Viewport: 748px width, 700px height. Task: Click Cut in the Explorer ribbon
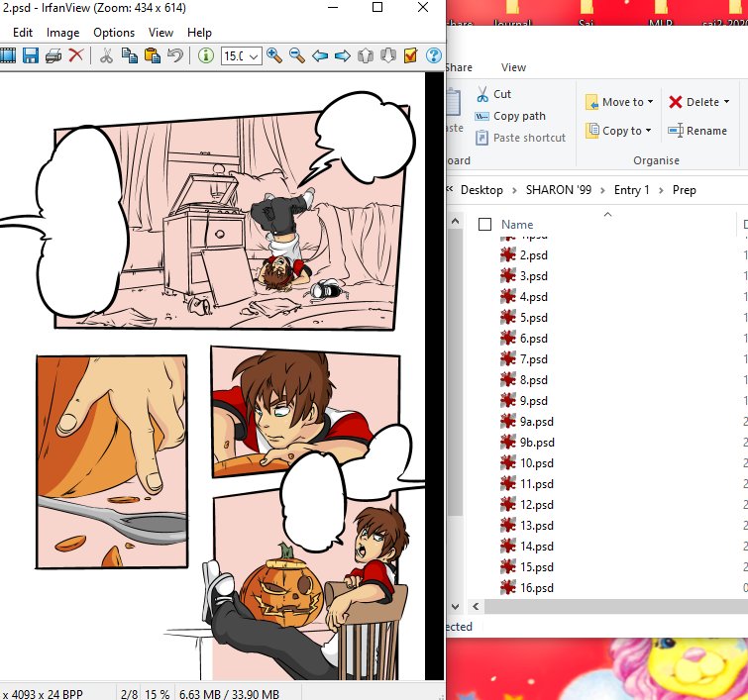494,94
